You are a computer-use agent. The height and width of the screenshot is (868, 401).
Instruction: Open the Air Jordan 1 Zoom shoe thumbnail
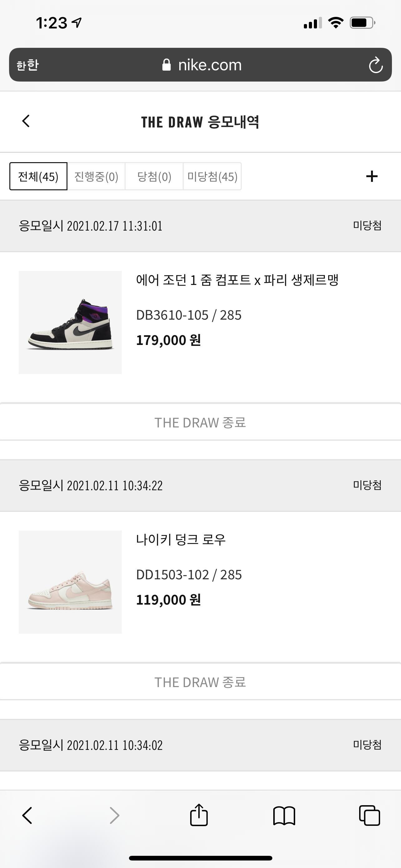[70, 322]
